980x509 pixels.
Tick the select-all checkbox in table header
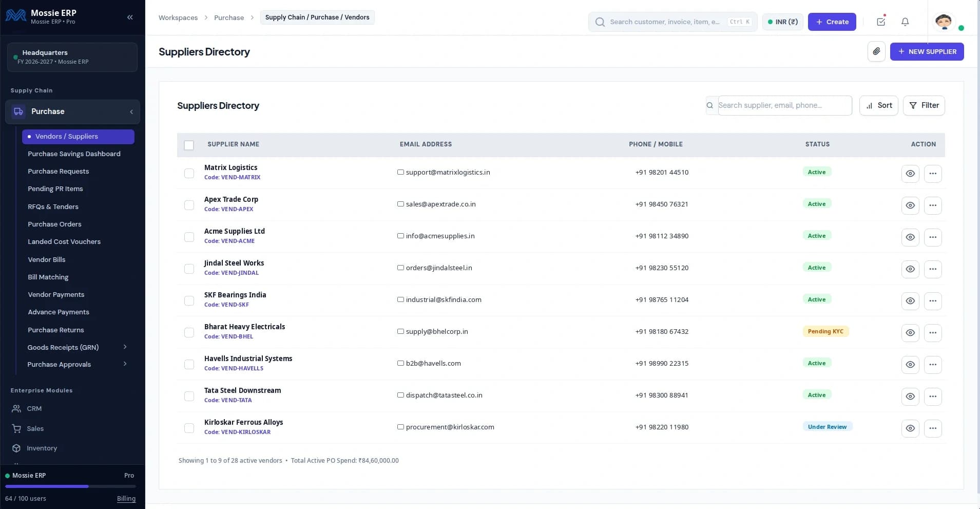[x=189, y=145]
